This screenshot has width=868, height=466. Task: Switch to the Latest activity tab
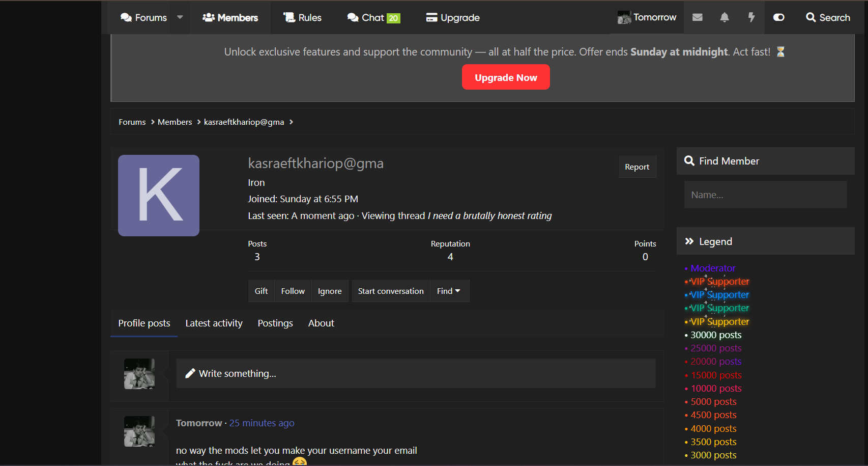click(214, 323)
